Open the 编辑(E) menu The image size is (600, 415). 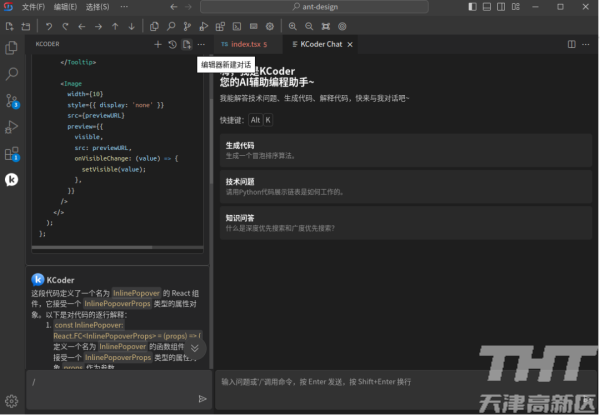pyautogui.click(x=65, y=7)
